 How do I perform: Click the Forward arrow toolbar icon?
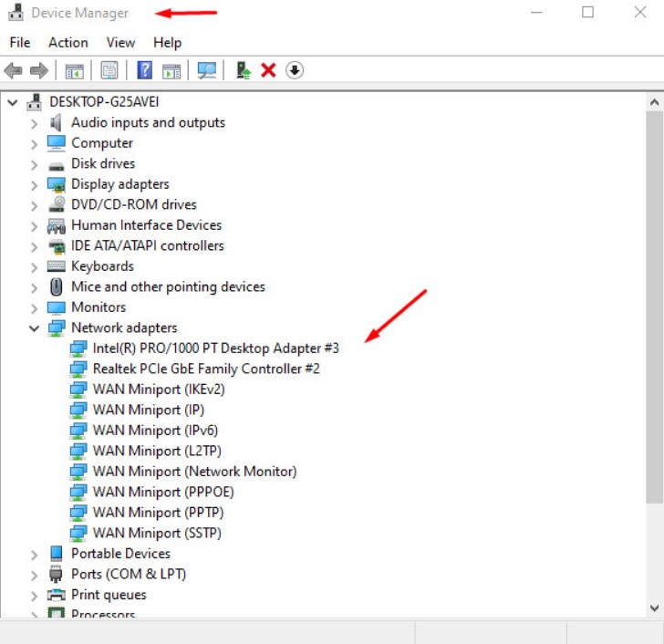pos(39,70)
